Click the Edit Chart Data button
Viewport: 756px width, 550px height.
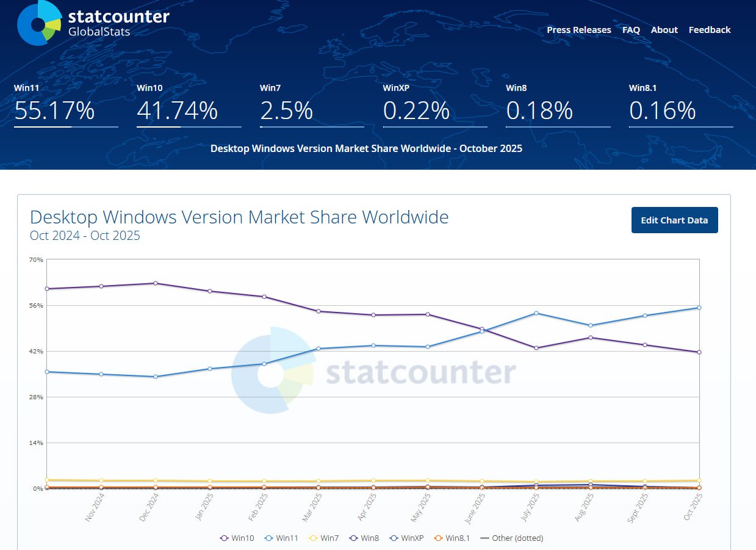(x=674, y=220)
